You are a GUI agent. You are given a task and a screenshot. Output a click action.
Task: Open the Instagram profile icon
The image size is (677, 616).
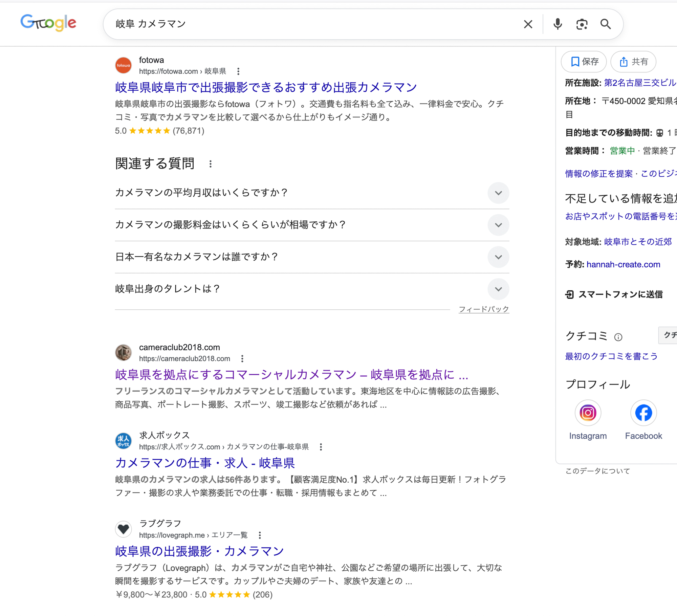pos(588,413)
